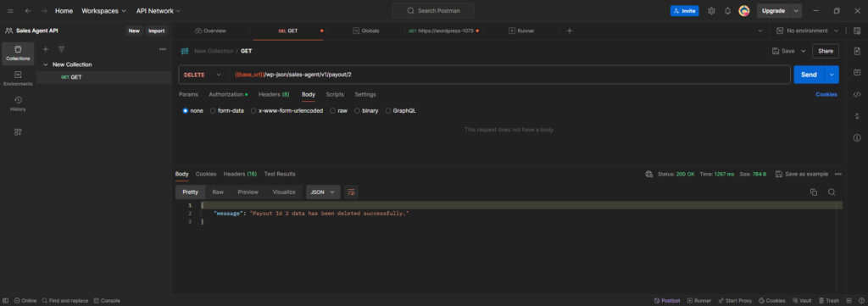
Task: Add a new request tab
Action: [x=569, y=31]
